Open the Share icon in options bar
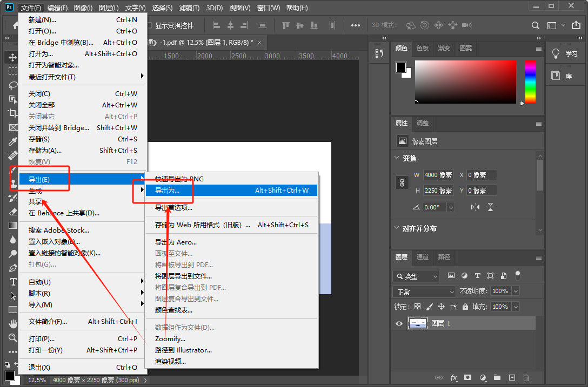Image resolution: width=588 pixels, height=387 pixels. pos(576,25)
